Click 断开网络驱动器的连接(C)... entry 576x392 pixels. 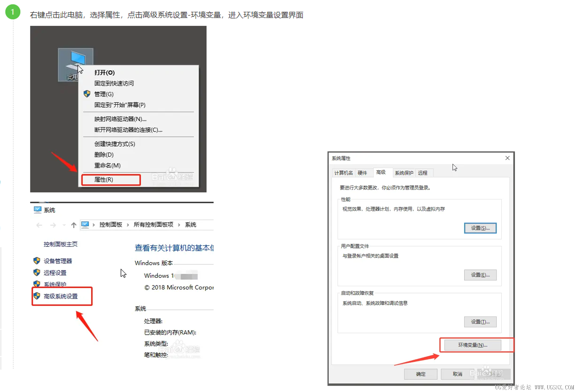click(128, 130)
